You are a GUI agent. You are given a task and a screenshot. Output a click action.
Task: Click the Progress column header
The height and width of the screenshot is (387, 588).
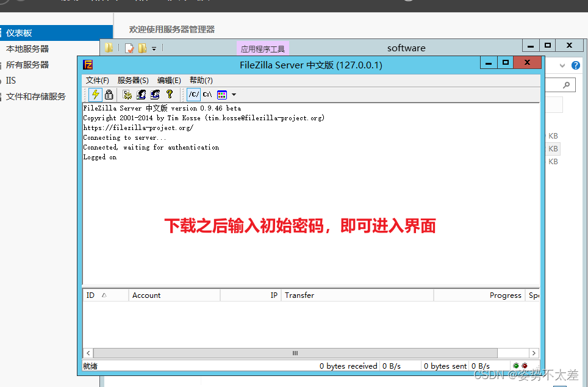(x=479, y=295)
